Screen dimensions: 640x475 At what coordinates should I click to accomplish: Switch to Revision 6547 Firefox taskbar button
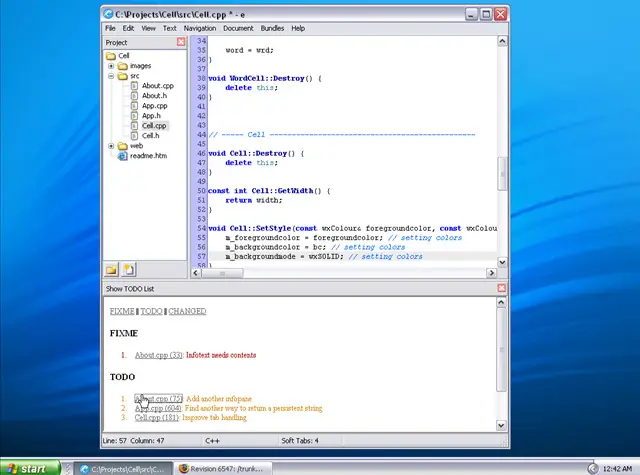[224, 468]
